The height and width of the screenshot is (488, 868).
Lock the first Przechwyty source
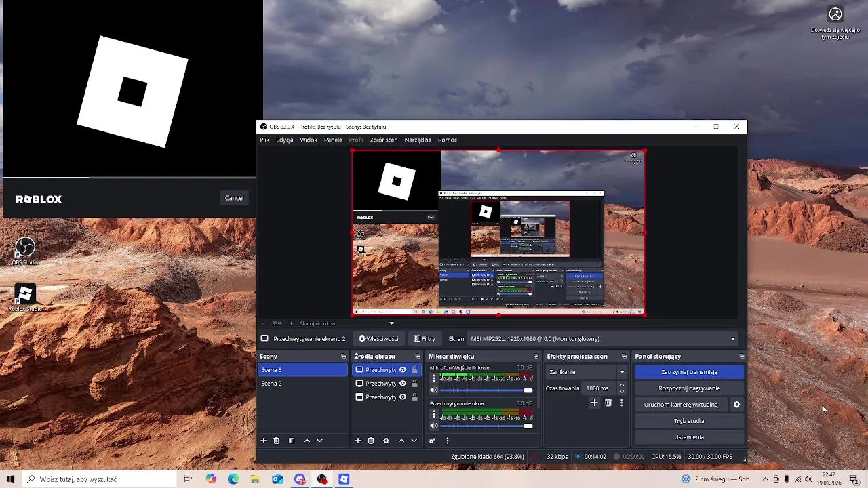coord(414,370)
